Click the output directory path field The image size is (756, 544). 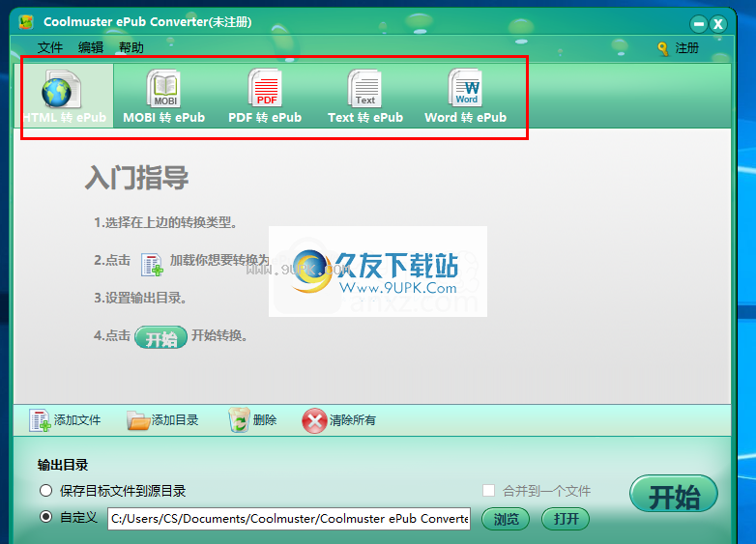pos(289,519)
